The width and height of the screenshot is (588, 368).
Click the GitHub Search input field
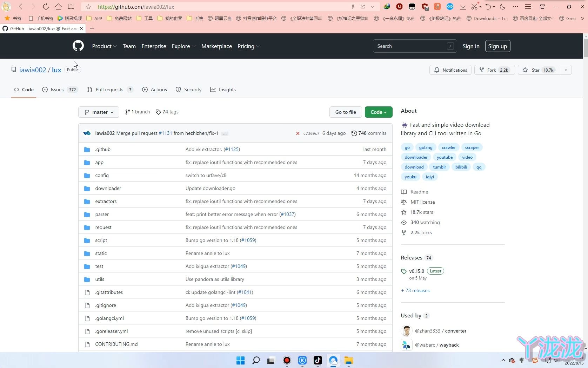(415, 46)
